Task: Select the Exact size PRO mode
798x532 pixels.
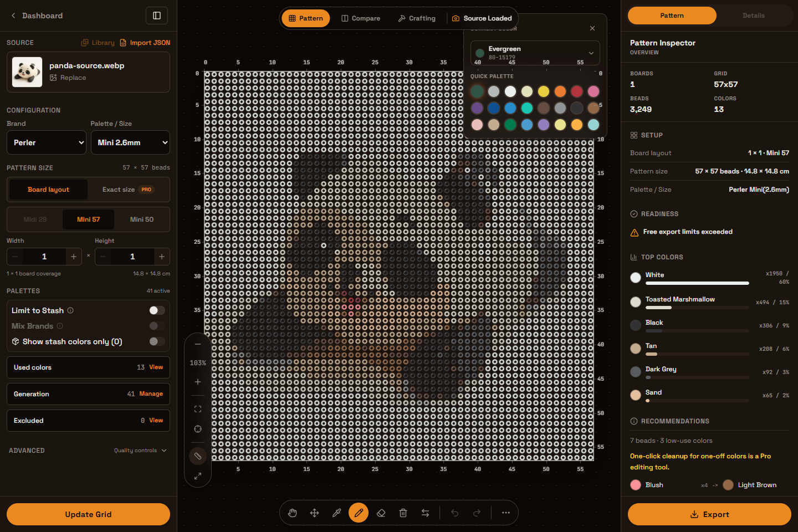Action: (128, 190)
